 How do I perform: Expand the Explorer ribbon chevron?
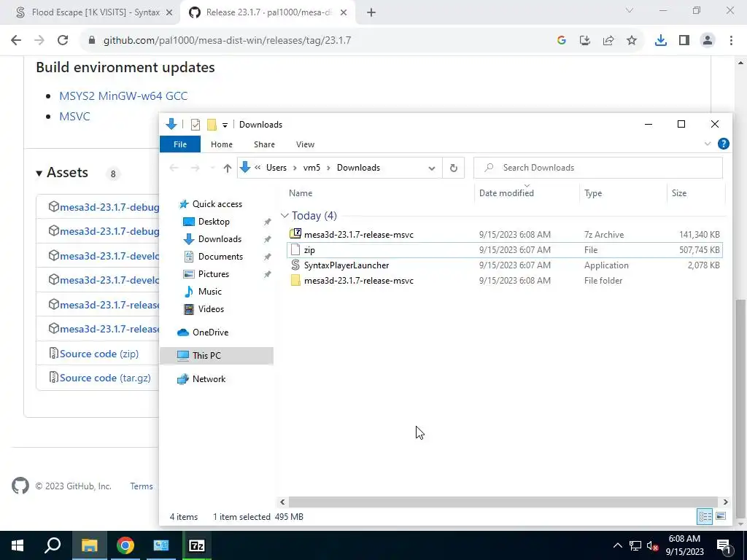[x=708, y=144]
